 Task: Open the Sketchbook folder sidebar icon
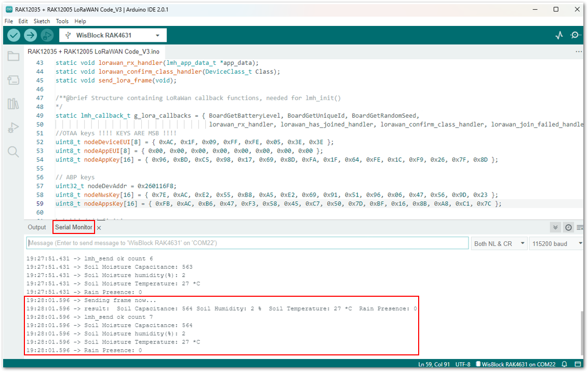click(x=14, y=56)
